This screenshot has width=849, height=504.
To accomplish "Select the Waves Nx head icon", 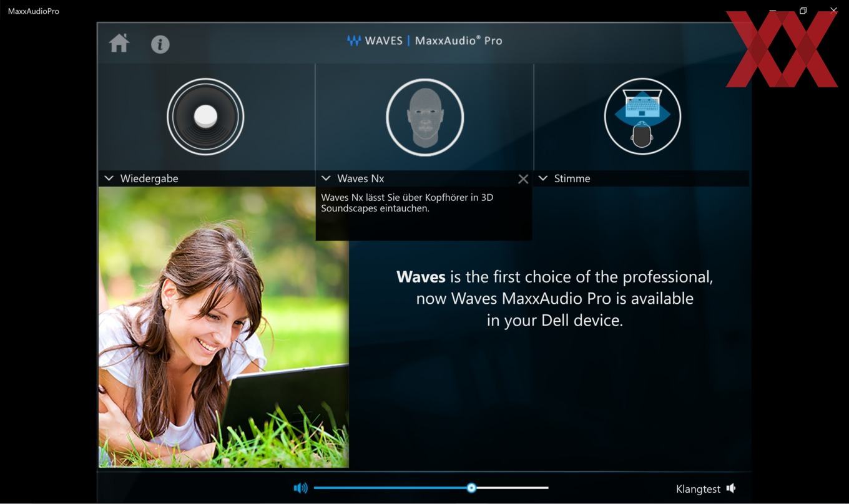I will pos(424,117).
